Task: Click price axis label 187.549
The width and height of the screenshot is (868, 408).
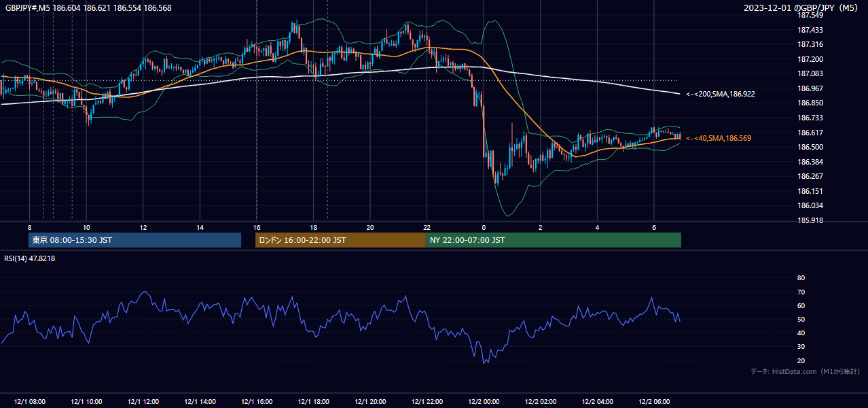Action: coord(810,15)
